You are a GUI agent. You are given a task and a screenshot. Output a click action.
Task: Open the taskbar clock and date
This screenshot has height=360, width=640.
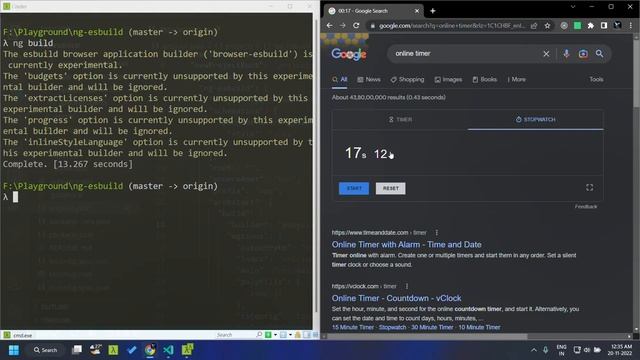(x=620, y=350)
